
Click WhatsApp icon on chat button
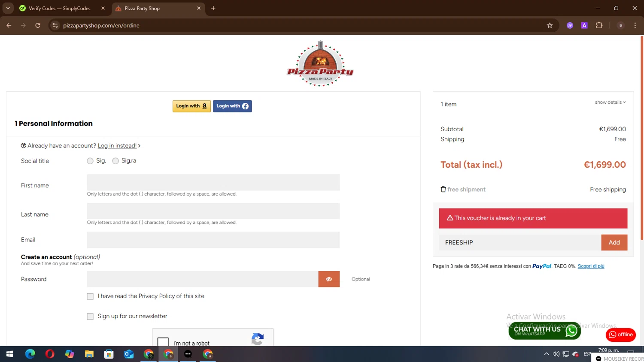point(571,331)
